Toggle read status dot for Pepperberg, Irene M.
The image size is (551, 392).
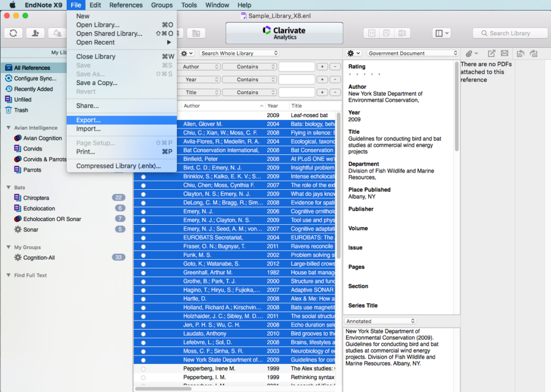143,369
